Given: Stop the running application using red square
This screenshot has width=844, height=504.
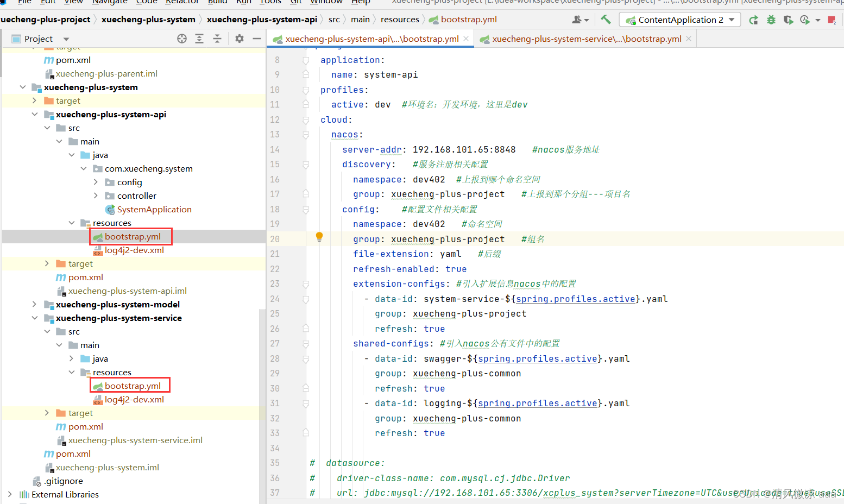Looking at the screenshot, I should [832, 20].
